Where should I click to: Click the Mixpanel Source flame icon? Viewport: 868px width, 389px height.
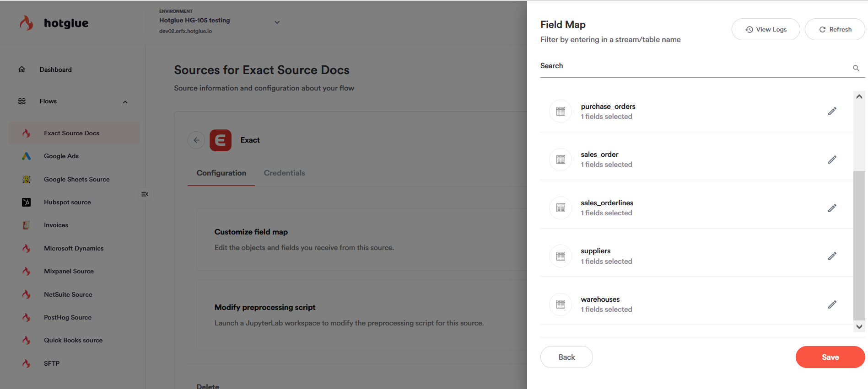[x=26, y=271]
